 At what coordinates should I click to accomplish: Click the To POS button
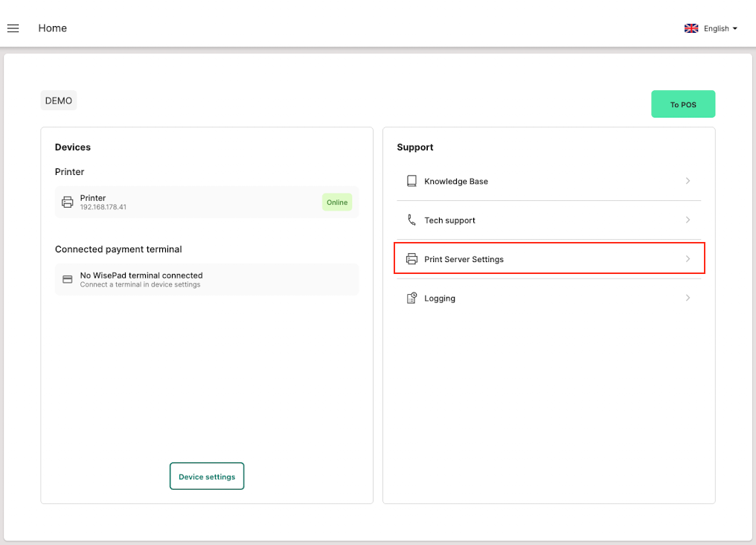coord(682,104)
